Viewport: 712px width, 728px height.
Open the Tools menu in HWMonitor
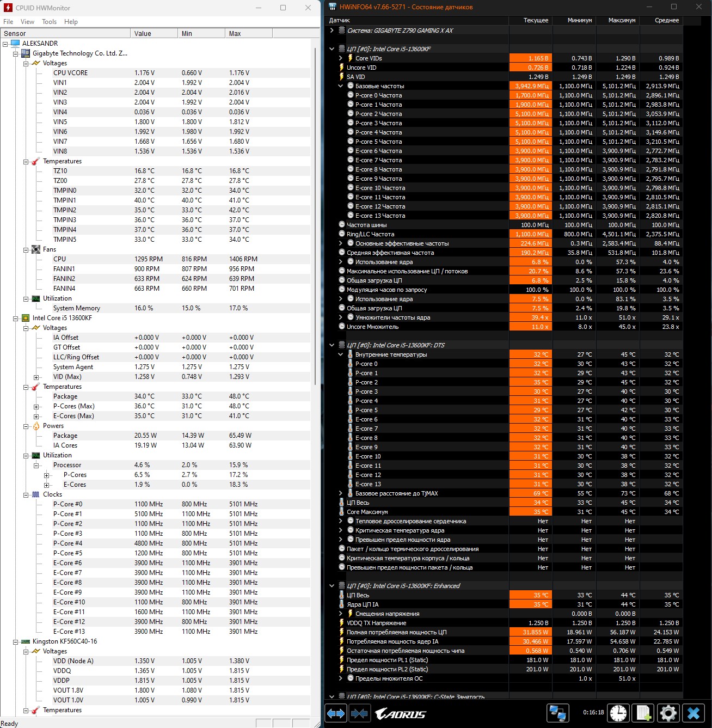(49, 22)
